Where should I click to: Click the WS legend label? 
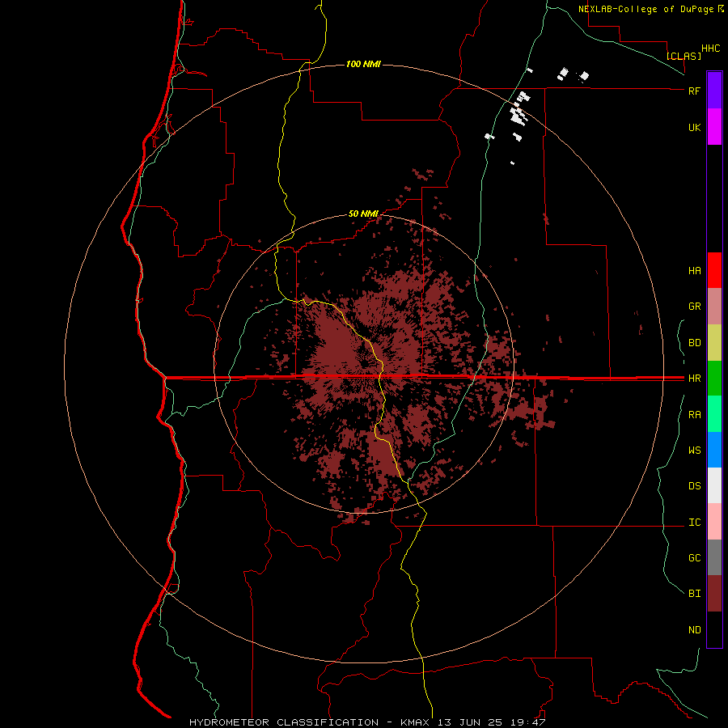(x=694, y=451)
